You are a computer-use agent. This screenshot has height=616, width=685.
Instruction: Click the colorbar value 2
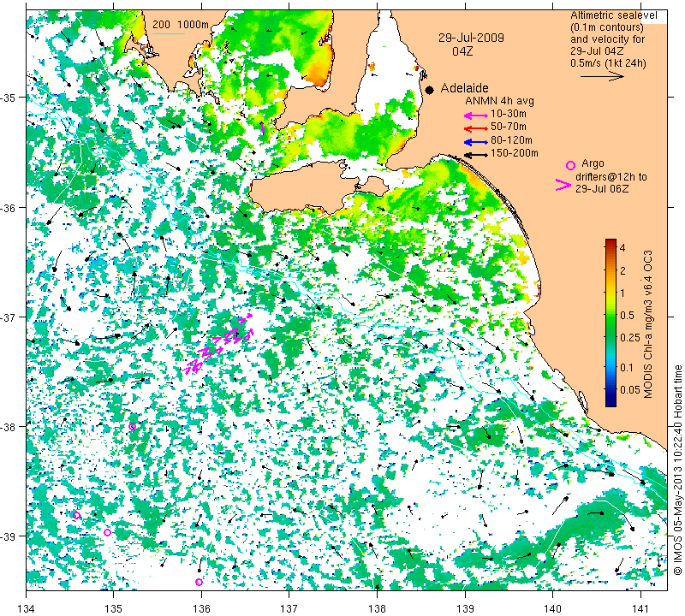(622, 270)
